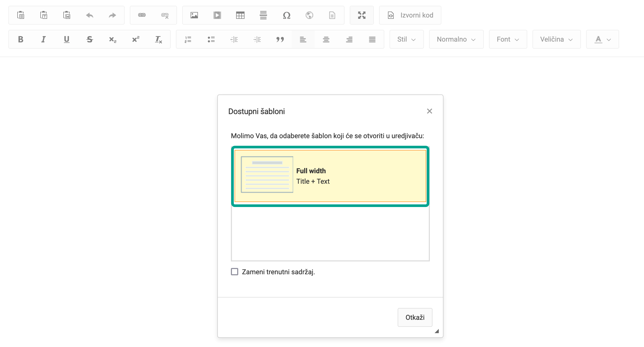Image resolution: width=644 pixels, height=347 pixels.
Task: Select the Full width template
Action: tap(330, 176)
